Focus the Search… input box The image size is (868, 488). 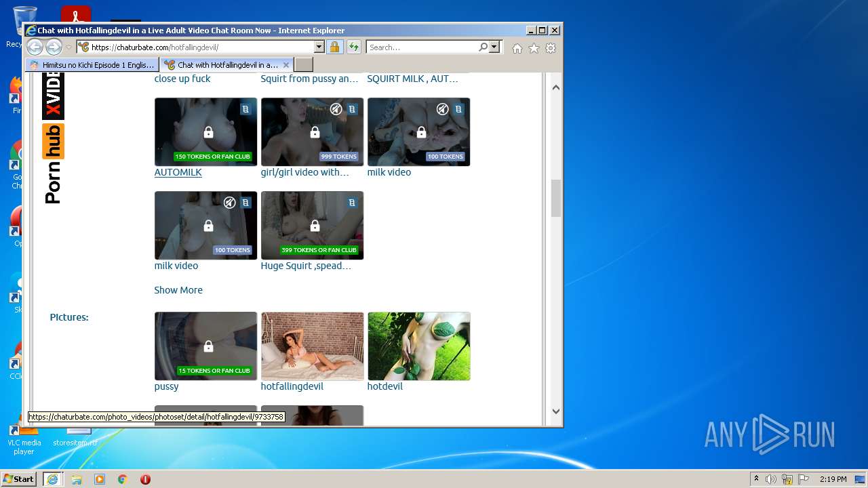coord(422,47)
